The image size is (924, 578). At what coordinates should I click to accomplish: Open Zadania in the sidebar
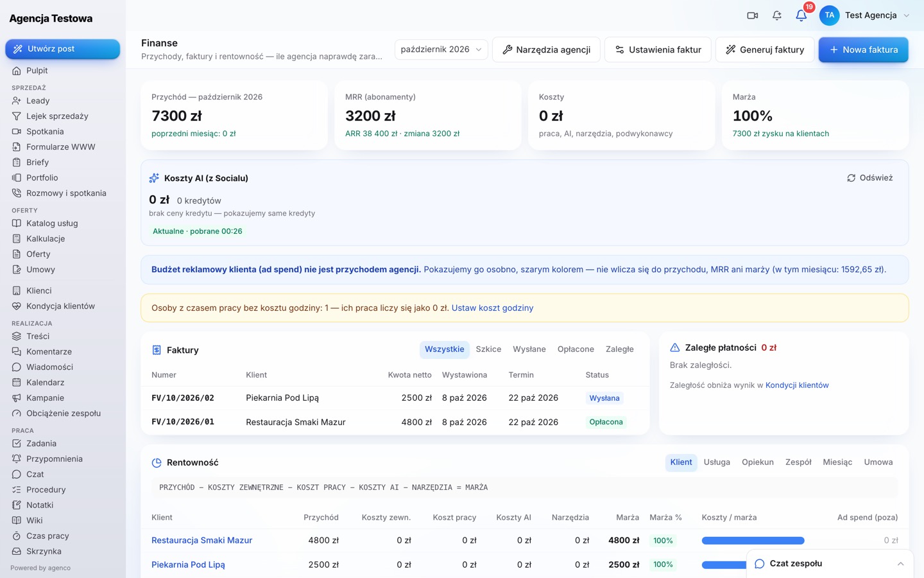click(63, 444)
